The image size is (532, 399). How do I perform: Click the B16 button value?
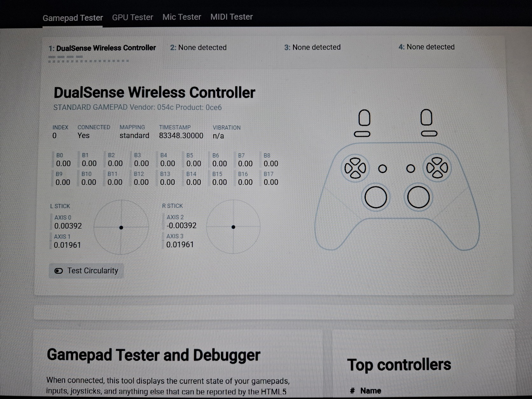coord(245,182)
